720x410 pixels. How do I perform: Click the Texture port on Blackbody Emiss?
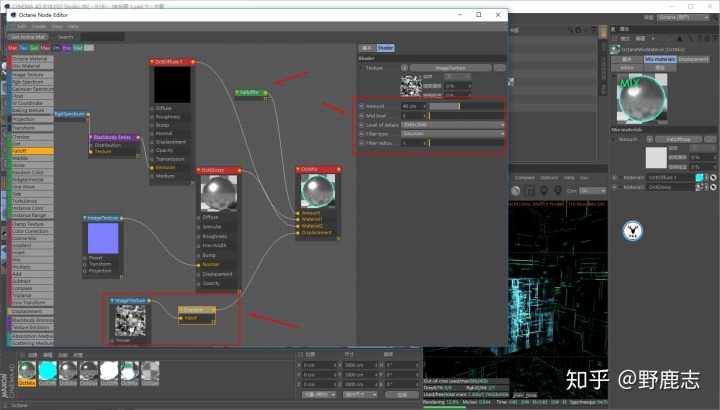coord(91,152)
